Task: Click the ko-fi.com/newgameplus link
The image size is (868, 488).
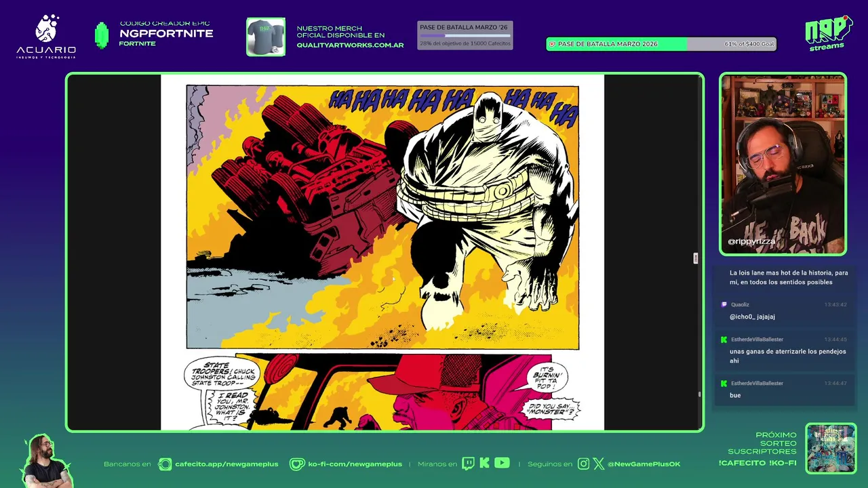Action: click(355, 464)
